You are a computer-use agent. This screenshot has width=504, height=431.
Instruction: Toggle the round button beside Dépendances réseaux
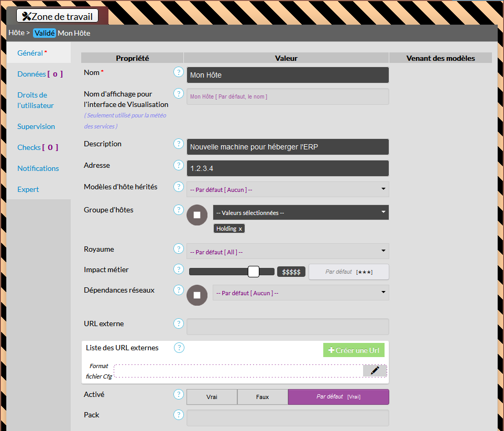197,295
